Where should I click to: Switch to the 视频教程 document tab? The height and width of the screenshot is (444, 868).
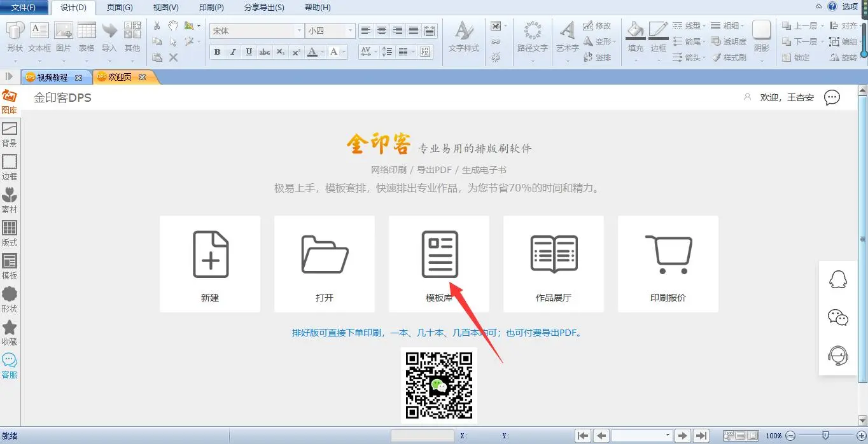(x=52, y=78)
